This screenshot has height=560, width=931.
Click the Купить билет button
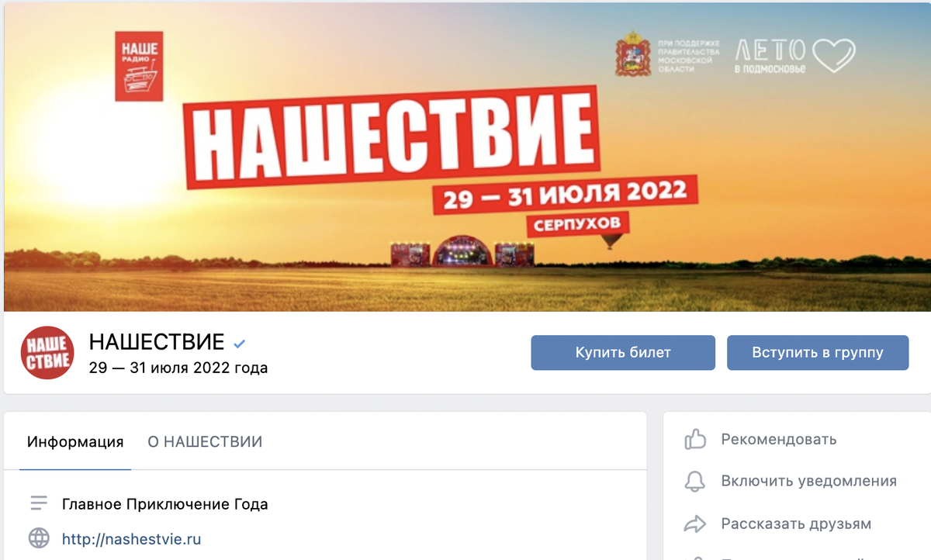pyautogui.click(x=623, y=352)
